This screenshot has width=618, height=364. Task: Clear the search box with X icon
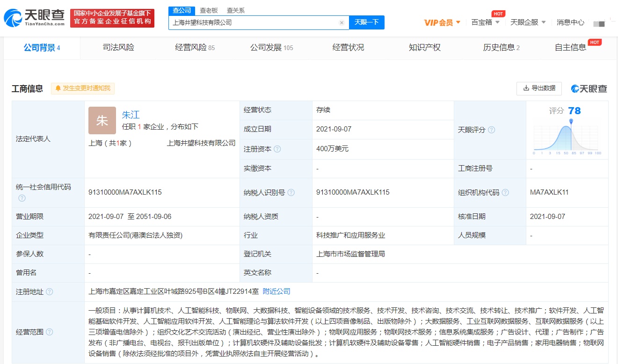[342, 22]
